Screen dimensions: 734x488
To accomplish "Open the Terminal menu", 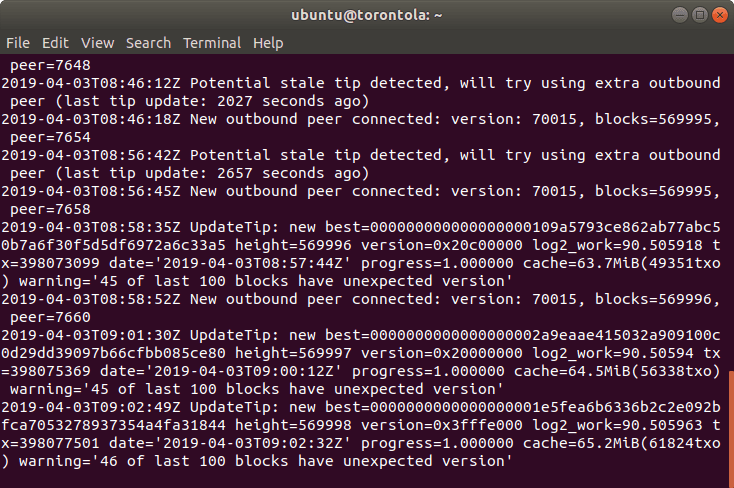I will click(x=212, y=43).
